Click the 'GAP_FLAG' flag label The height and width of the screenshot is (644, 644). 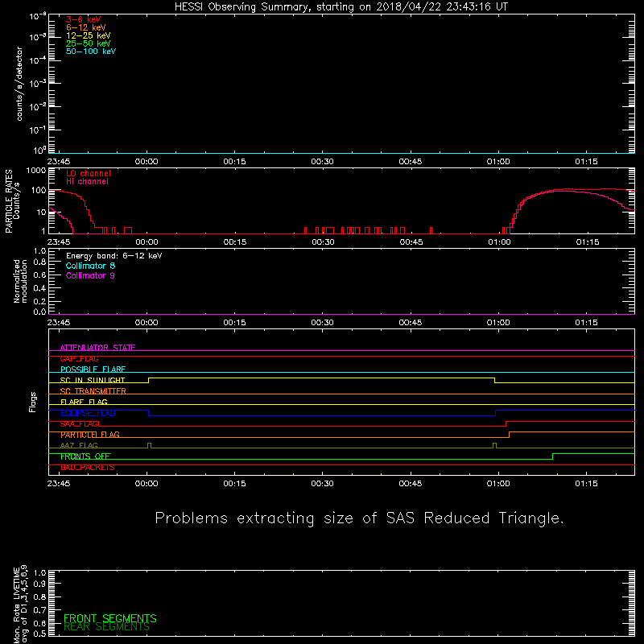pyautogui.click(x=79, y=358)
